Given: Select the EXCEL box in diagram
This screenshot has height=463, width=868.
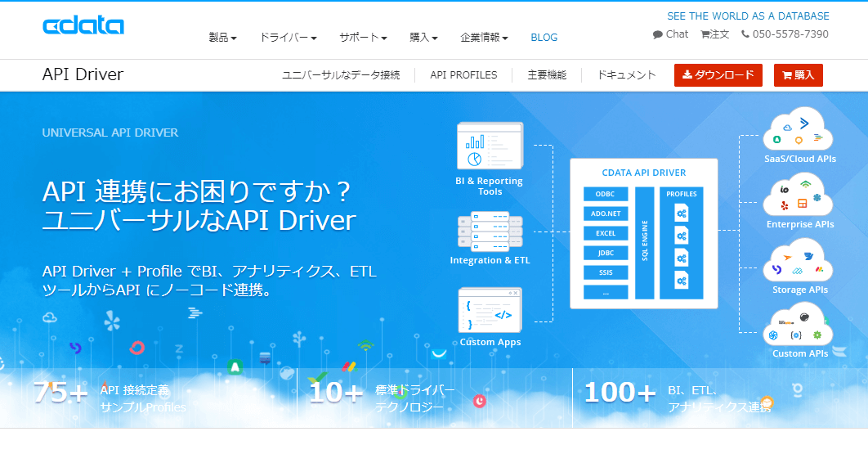Looking at the screenshot, I should 606,233.
